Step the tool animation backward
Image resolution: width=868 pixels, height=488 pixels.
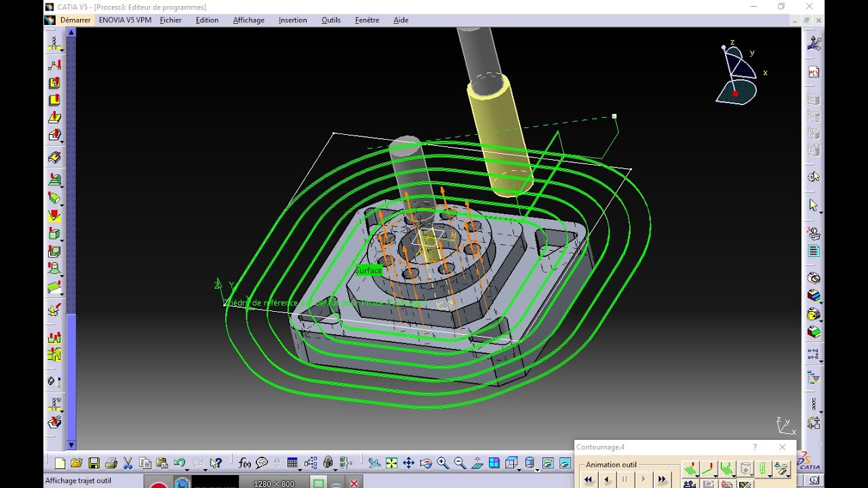pos(607,479)
